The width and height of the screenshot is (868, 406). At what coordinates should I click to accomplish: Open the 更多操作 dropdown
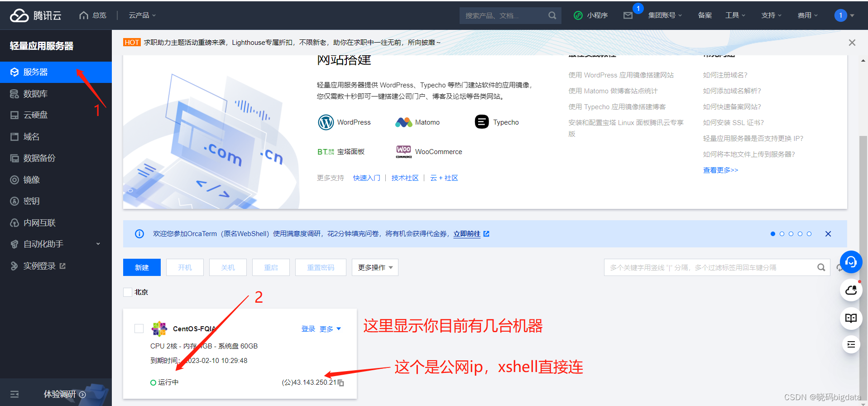(375, 267)
